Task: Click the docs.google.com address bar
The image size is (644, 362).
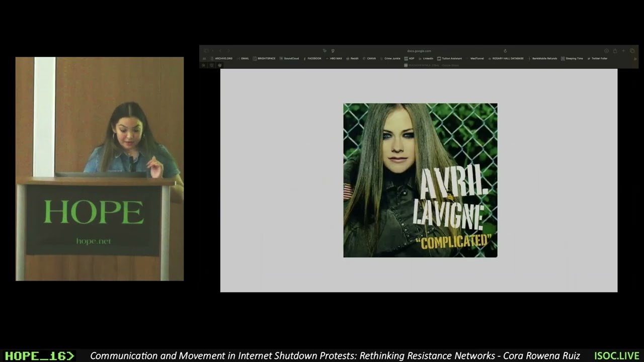Action: click(x=419, y=51)
